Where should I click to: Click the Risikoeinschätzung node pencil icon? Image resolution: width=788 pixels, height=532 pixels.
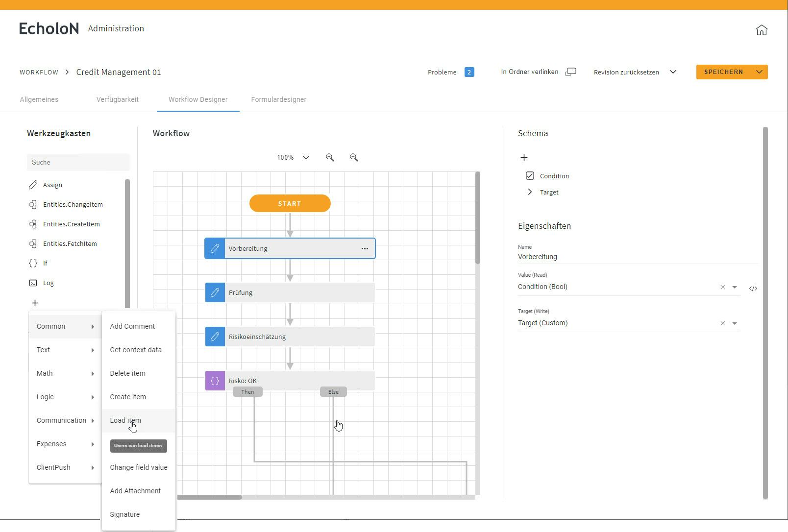pyautogui.click(x=215, y=337)
